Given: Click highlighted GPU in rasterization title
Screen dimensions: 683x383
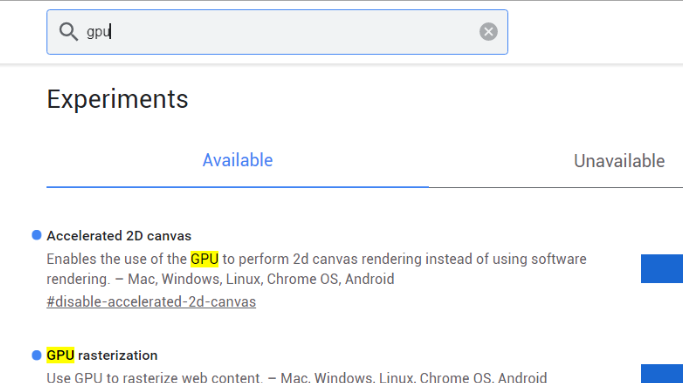Looking at the screenshot, I should (x=61, y=355).
